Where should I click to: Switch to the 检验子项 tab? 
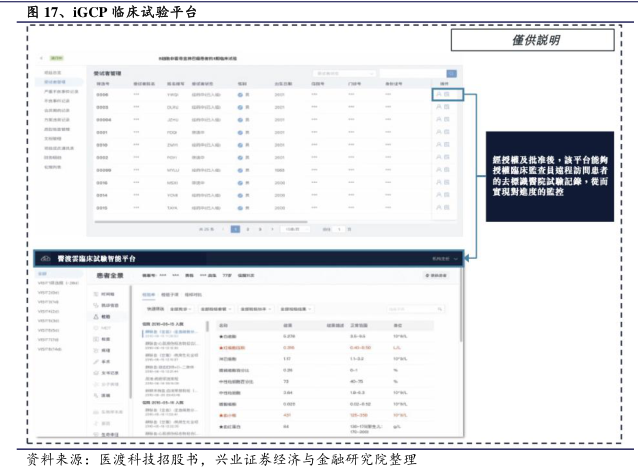171,294
